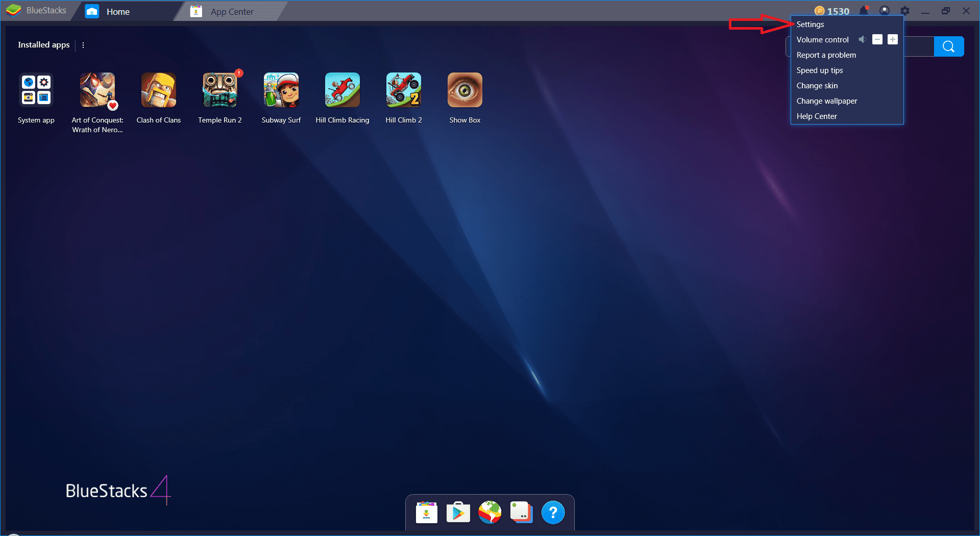Open the BlueStacks coins balance 1530
Viewport: 980px width, 536px height.
(832, 11)
